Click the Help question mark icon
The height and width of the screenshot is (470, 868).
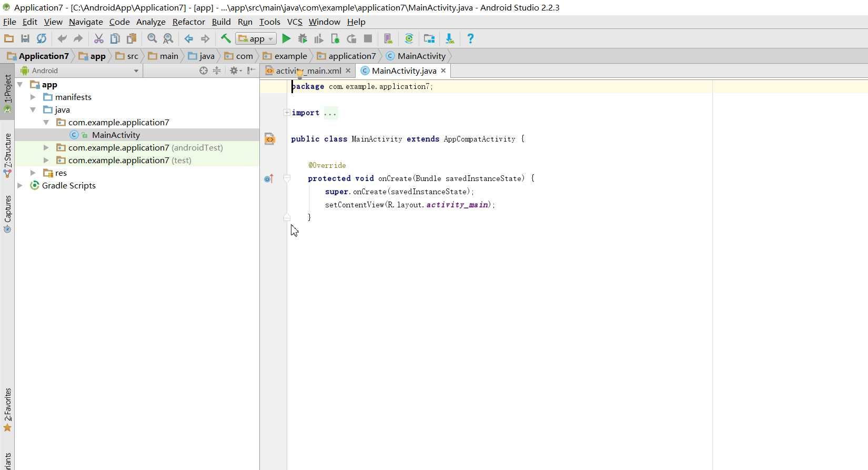(470, 38)
